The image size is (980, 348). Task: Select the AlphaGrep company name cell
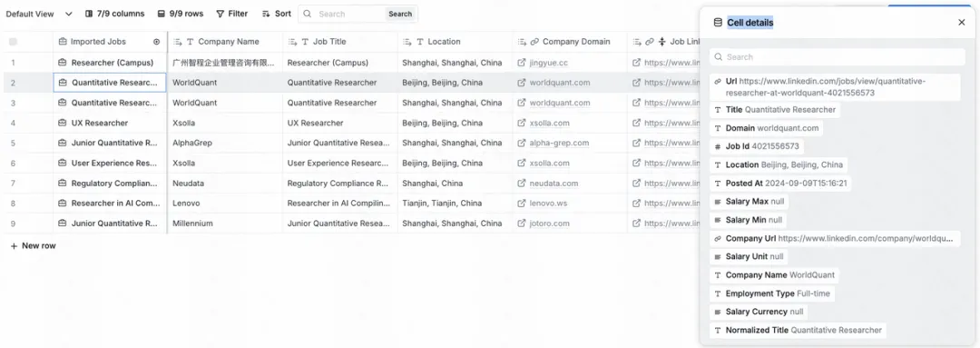(x=225, y=143)
